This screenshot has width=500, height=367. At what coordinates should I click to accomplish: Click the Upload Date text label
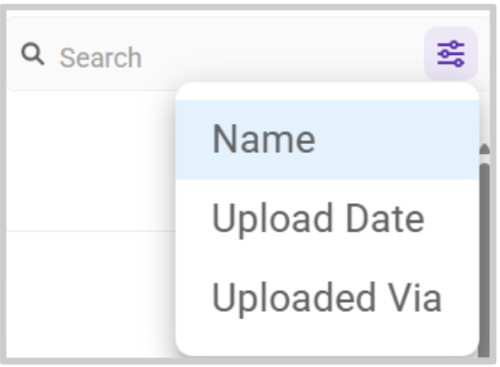pos(318,219)
